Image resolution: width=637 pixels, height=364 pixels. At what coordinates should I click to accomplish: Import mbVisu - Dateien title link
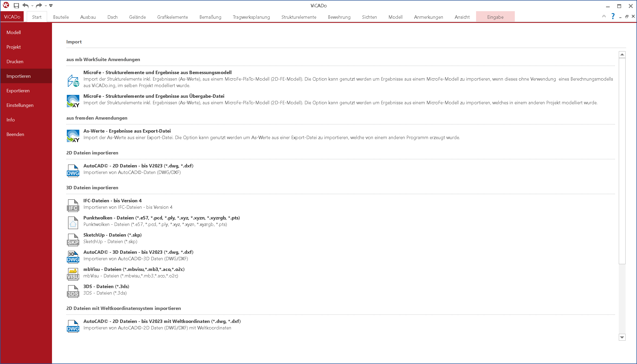134,269
